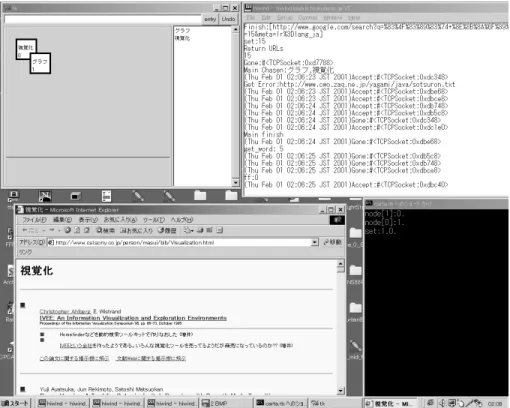Switch to 視覚化 Internet Explorer taskbar button
The width and height of the screenshot is (510, 408).
pos(390,403)
